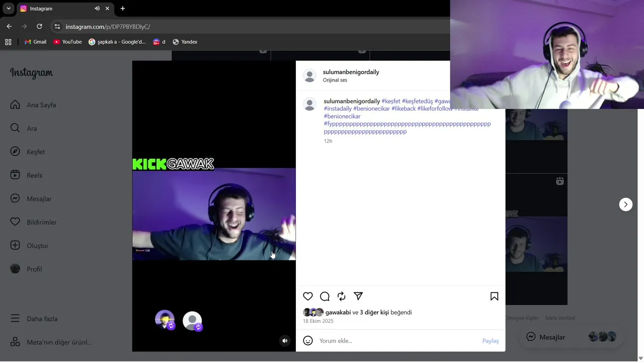644x362 pixels.
Task: Select Oluştur to create a post
Action: (x=30, y=246)
